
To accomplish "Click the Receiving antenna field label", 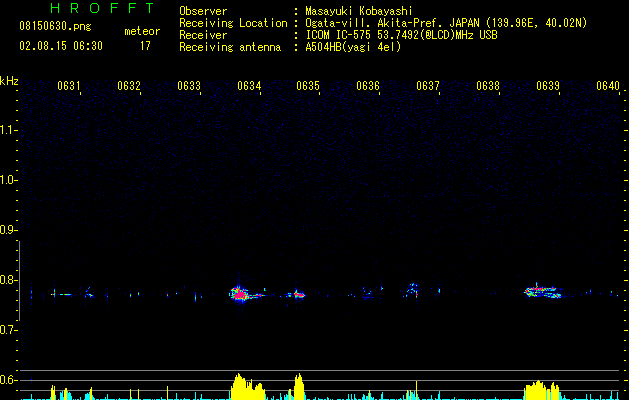I will click(x=230, y=47).
